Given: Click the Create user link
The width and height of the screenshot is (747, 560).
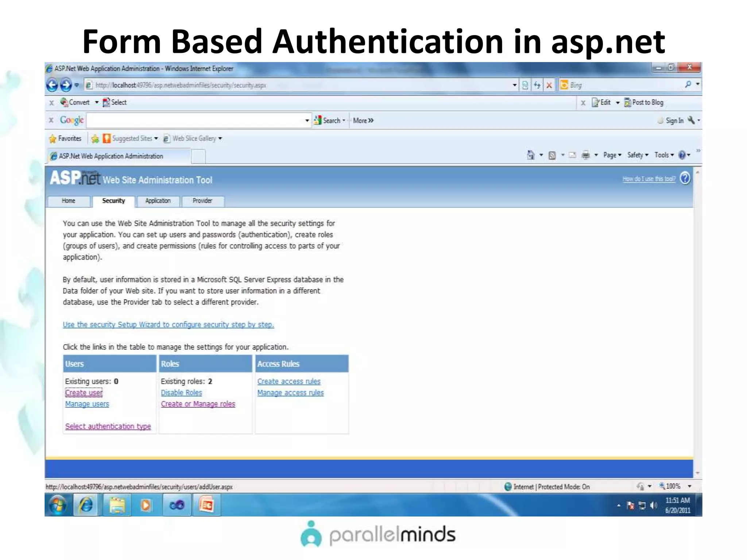Looking at the screenshot, I should (x=84, y=393).
